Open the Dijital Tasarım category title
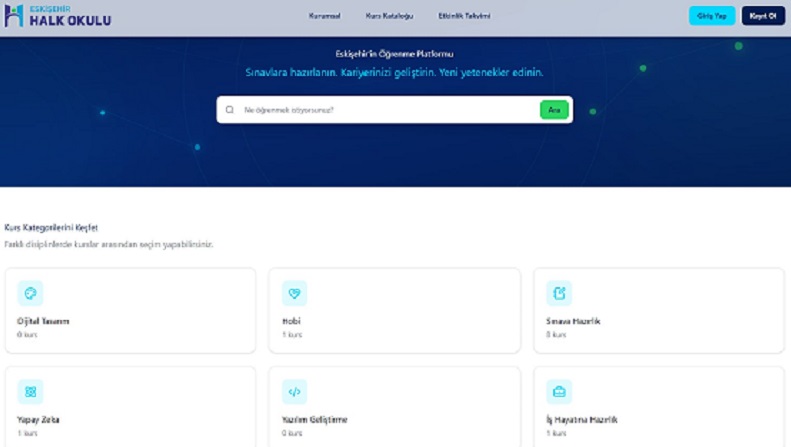This screenshot has height=447, width=791. (43, 321)
